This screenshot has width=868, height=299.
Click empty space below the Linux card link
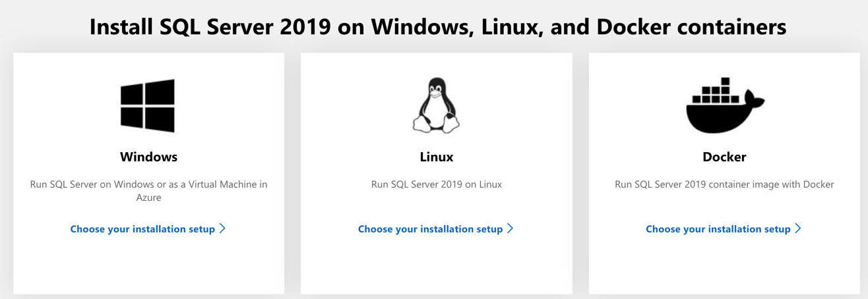(436, 267)
